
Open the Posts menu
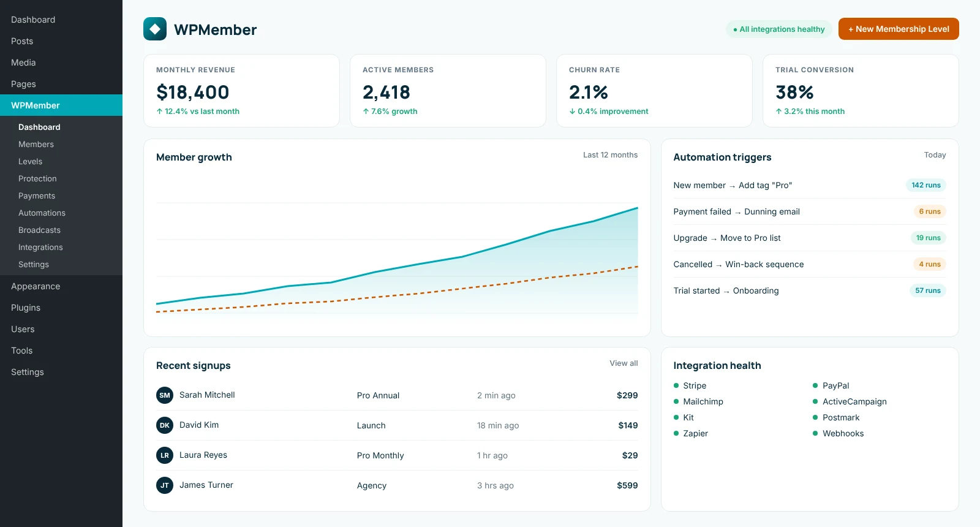click(61, 41)
